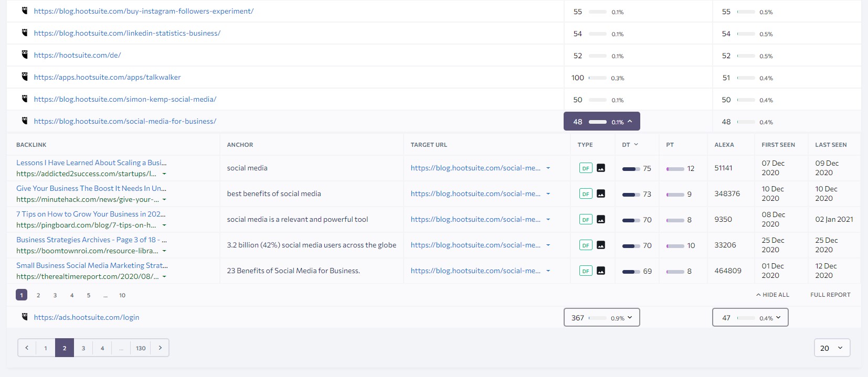The image size is (868, 377).
Task: Click the DF badge in minutehack row
Action: [586, 193]
